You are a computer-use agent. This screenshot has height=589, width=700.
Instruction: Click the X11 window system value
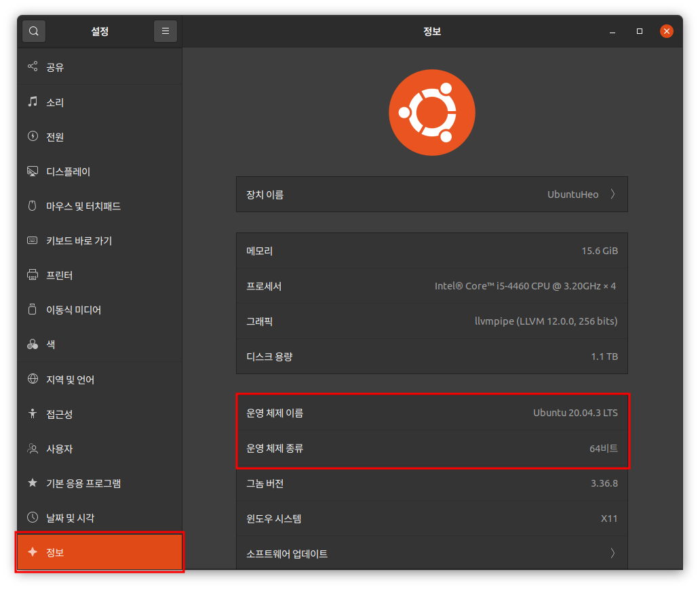609,519
